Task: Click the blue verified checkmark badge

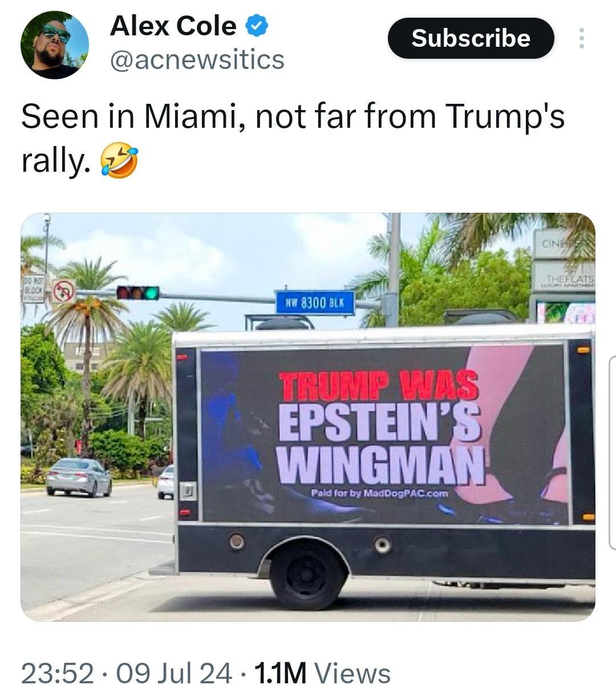Action: [257, 26]
